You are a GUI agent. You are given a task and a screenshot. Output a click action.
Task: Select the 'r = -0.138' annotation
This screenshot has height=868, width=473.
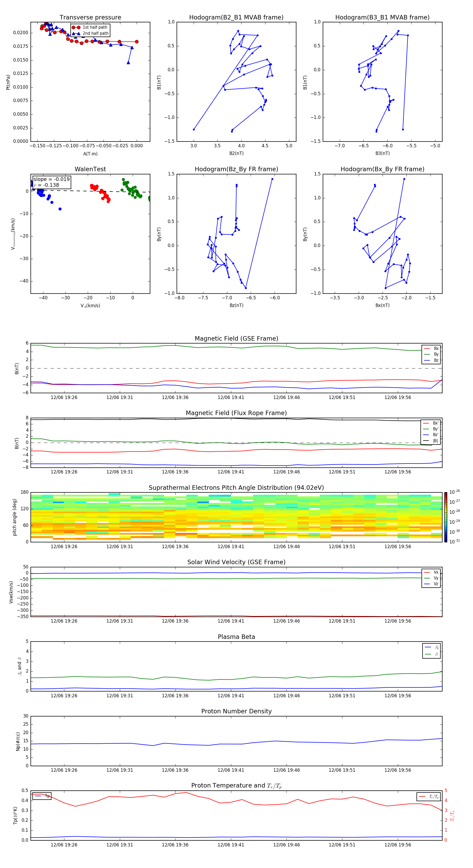[x=47, y=185]
